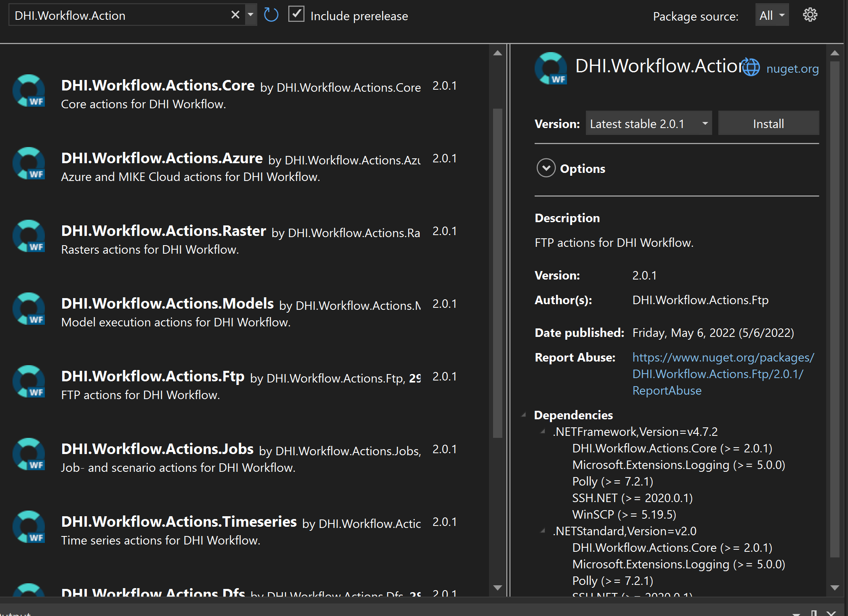Click DHI.Workflow.Actions.Core package icon
Screen dimensions: 848x616
tap(29, 91)
